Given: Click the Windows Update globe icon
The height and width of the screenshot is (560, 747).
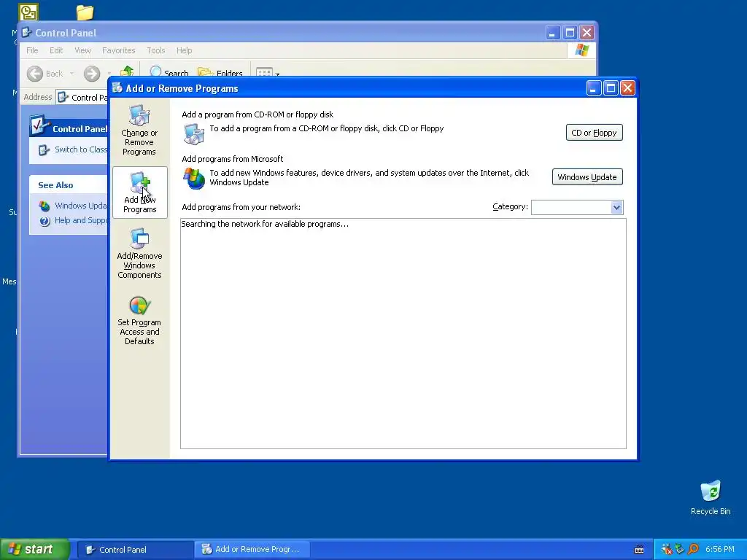Looking at the screenshot, I should [x=194, y=179].
